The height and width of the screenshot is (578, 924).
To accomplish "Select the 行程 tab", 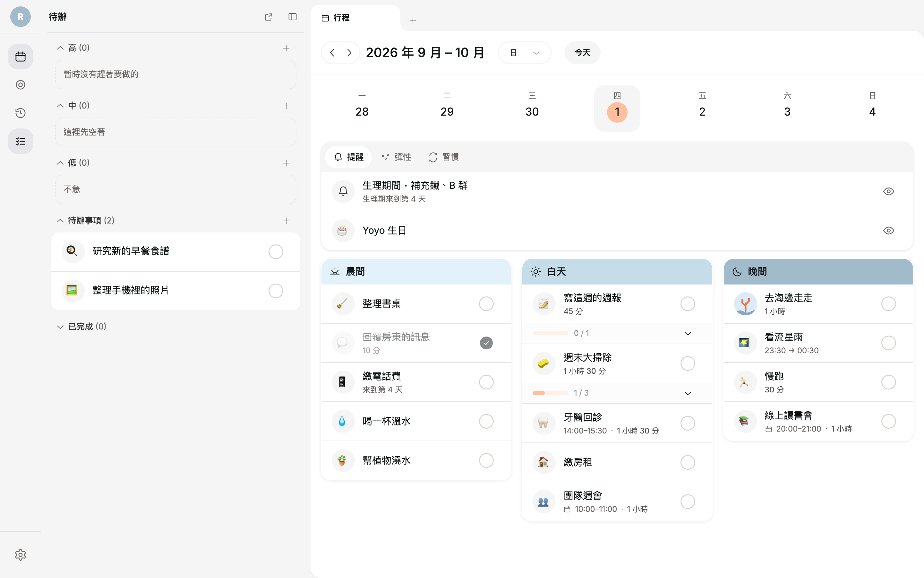I will 355,18.
